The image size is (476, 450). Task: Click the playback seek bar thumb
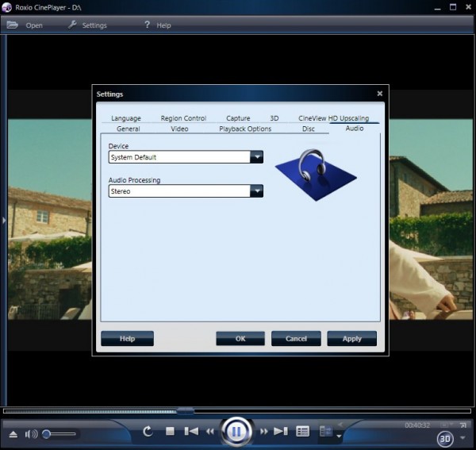(x=185, y=411)
